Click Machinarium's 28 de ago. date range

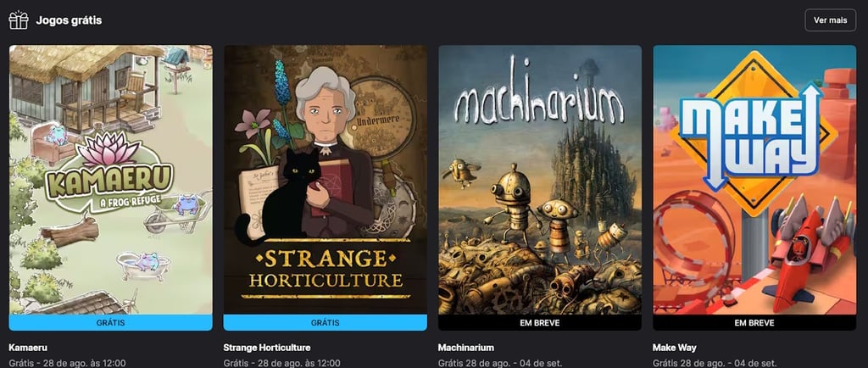click(500, 363)
